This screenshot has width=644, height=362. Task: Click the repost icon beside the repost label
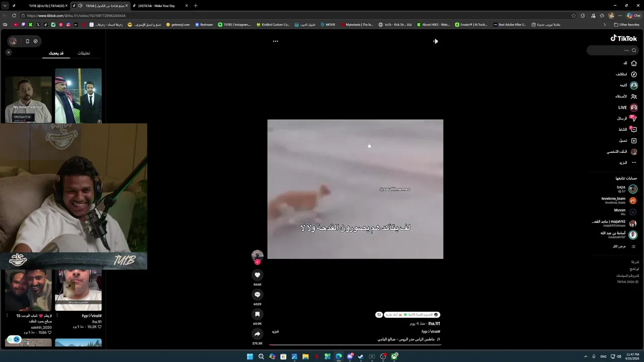coord(379,315)
